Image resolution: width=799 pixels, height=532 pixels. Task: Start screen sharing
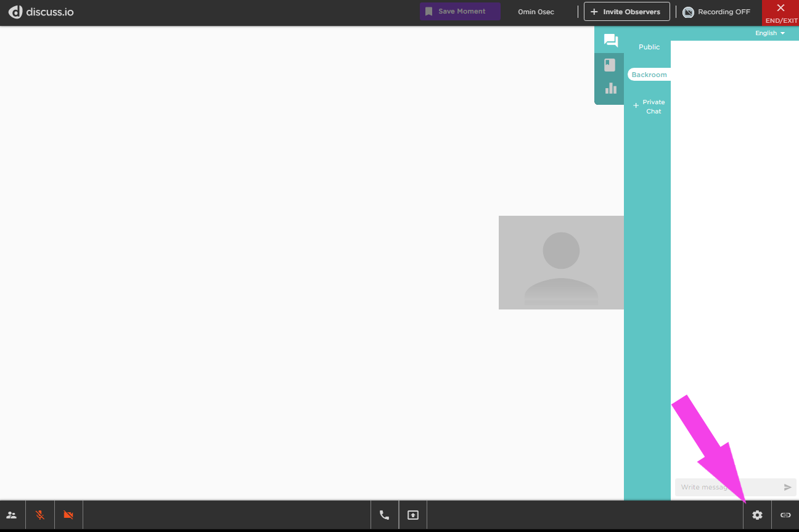tap(412, 515)
